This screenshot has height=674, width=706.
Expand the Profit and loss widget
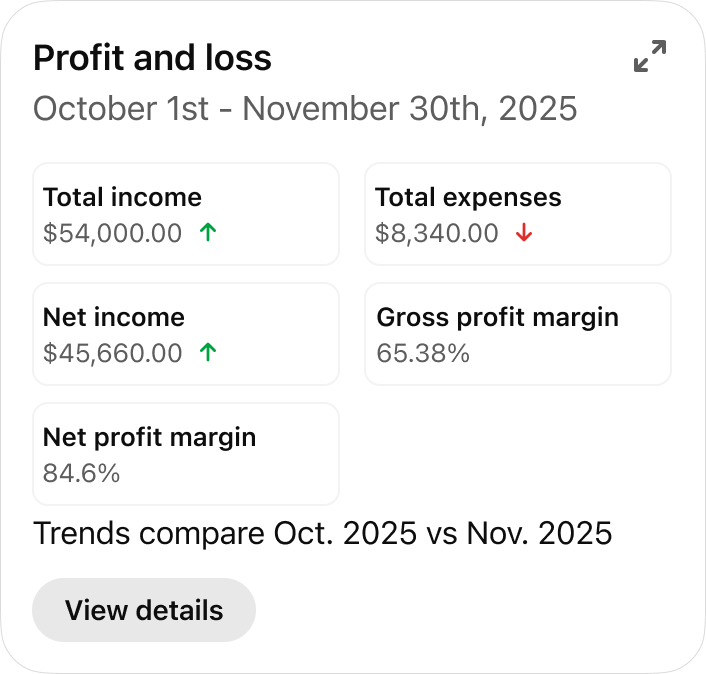(x=650, y=56)
